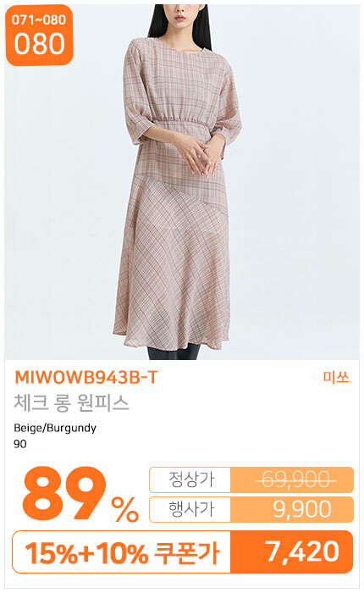Select the 미쏘 brand label
Image resolution: width=364 pixels, height=593 pixels.
point(336,377)
